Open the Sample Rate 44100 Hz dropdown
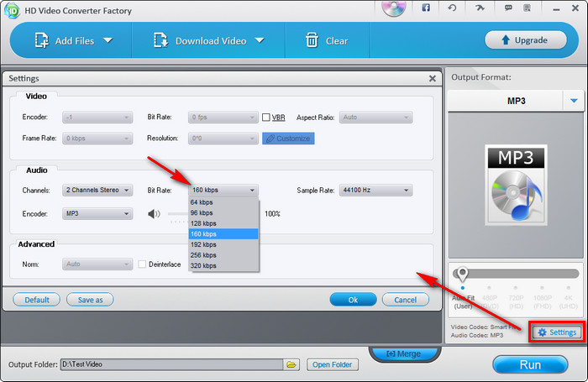The image size is (588, 382). (375, 190)
